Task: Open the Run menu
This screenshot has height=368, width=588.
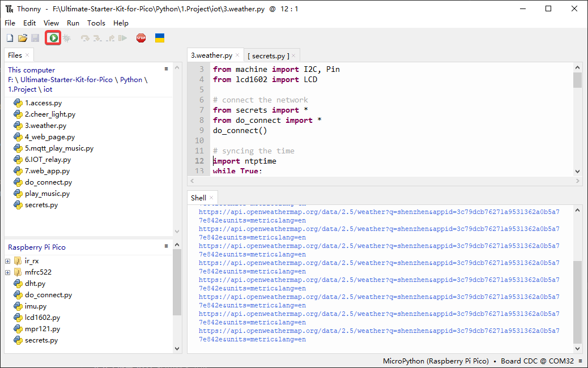Action: point(73,23)
